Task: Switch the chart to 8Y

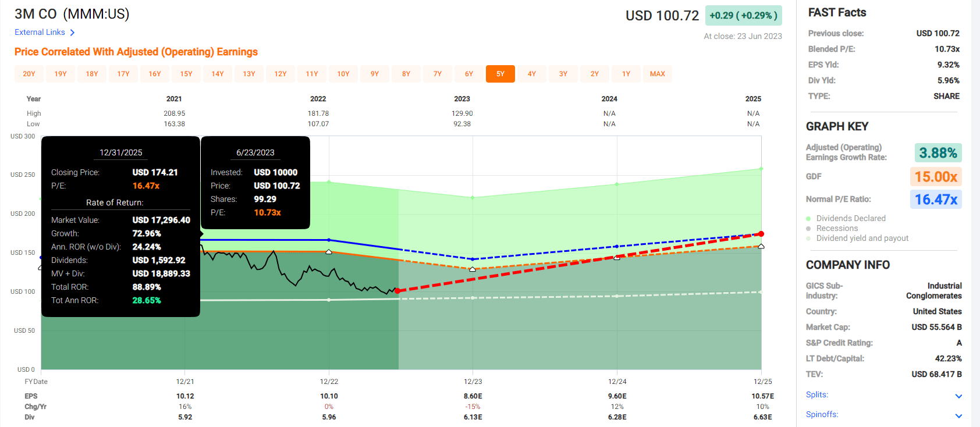Action: pyautogui.click(x=406, y=74)
